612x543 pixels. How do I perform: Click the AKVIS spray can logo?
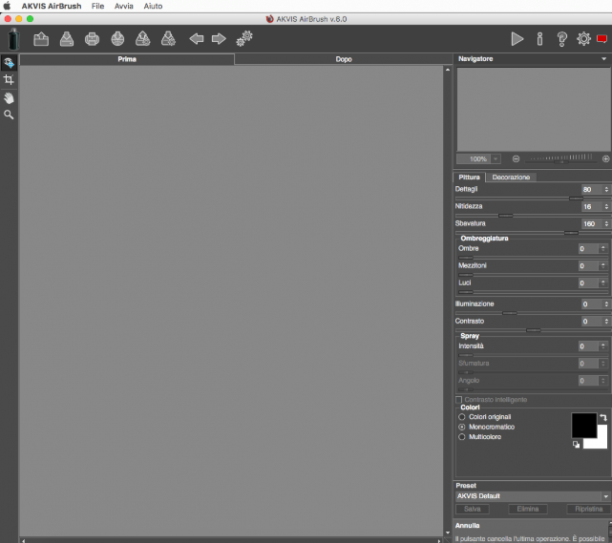[x=14, y=39]
